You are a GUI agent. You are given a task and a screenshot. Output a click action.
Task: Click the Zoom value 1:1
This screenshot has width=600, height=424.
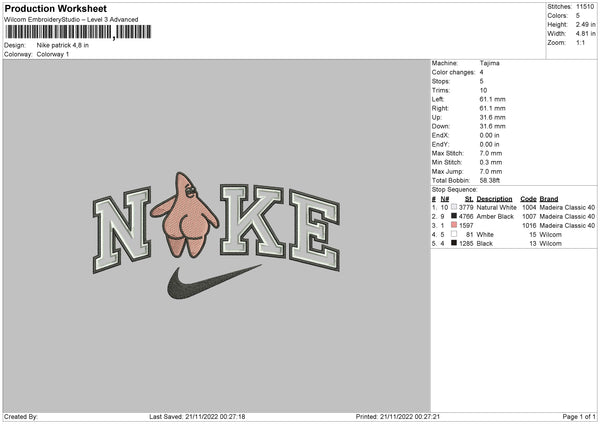click(x=580, y=43)
